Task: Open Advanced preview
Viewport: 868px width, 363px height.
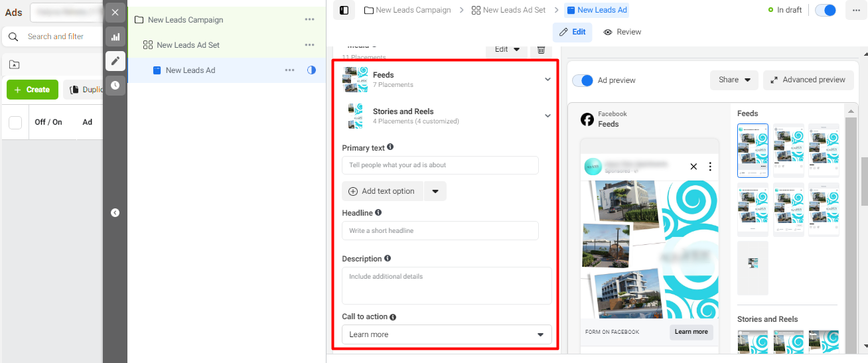Action: (x=808, y=80)
